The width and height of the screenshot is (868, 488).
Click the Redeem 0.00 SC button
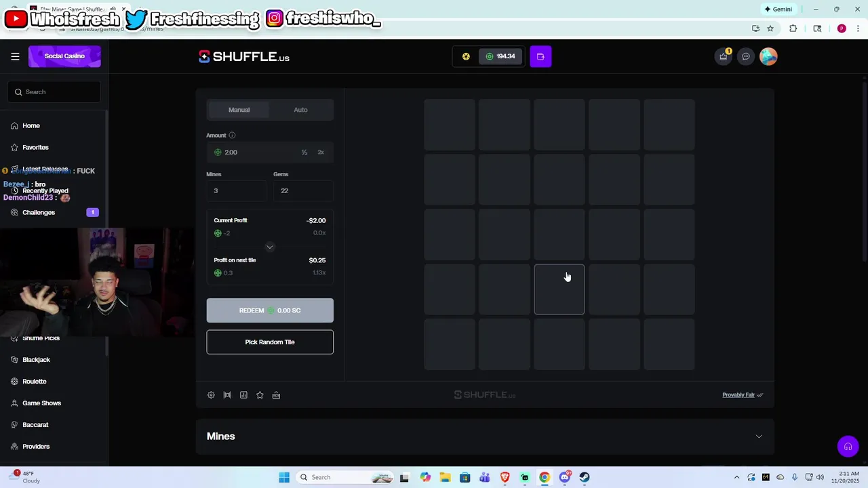click(270, 310)
